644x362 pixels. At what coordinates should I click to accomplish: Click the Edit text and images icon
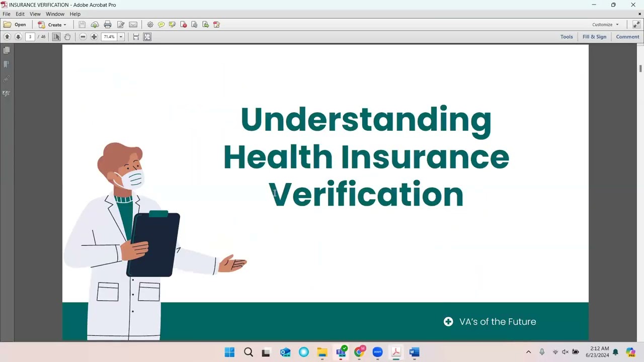pos(121,25)
